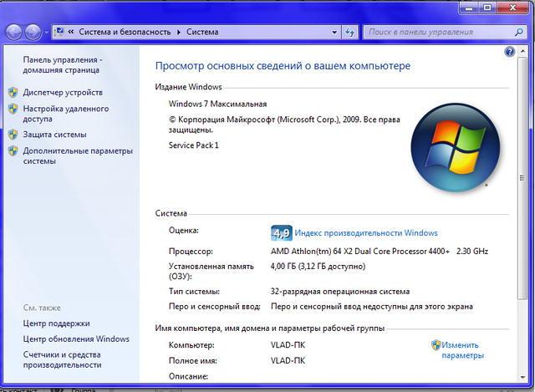This screenshot has height=392, width=535.
Task: Click the blue help question mark icon
Action: click(x=509, y=52)
